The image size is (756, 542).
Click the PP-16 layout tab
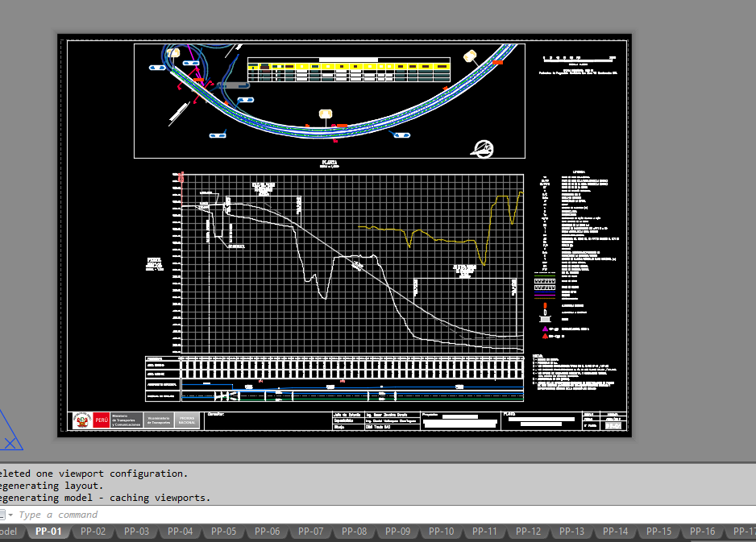[702, 532]
